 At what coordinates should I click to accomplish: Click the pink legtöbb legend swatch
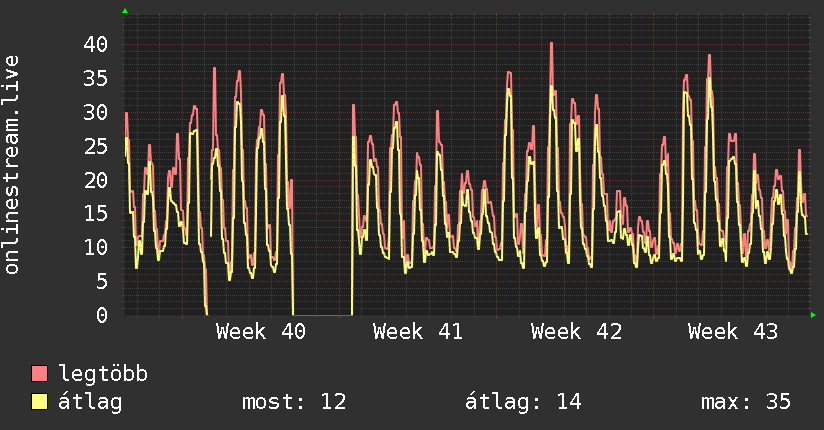[x=39, y=373]
